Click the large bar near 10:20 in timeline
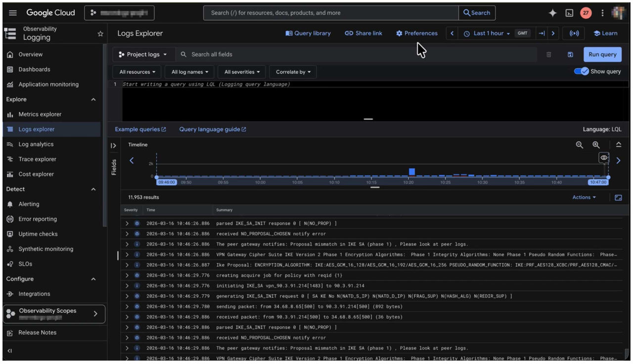The width and height of the screenshot is (633, 364). point(412,172)
